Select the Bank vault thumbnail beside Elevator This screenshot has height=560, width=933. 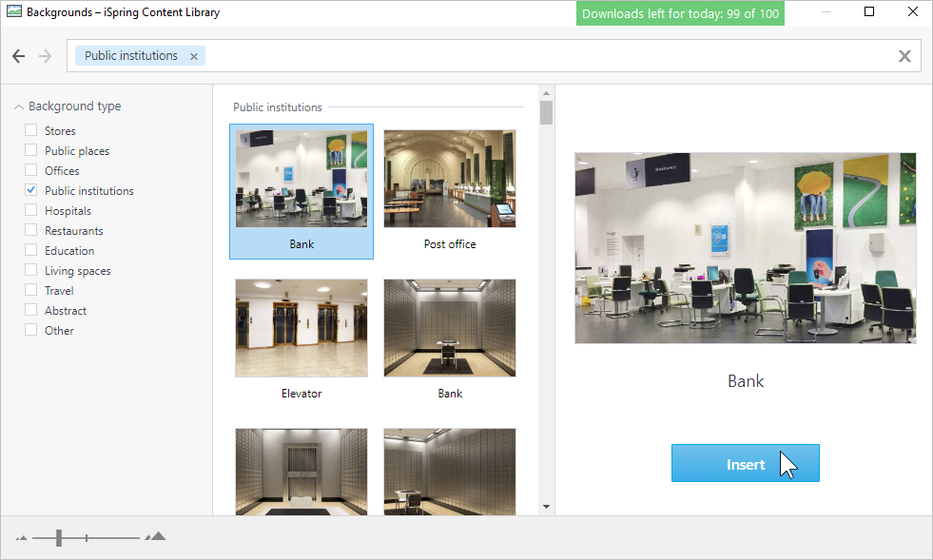click(x=450, y=328)
